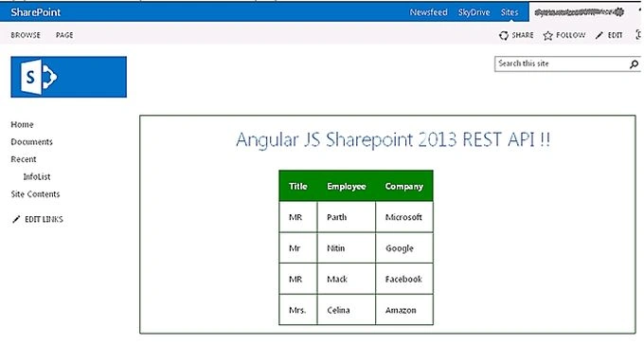Screen dimensions: 644x346
Task: Select the Google company cell
Action: coord(404,247)
